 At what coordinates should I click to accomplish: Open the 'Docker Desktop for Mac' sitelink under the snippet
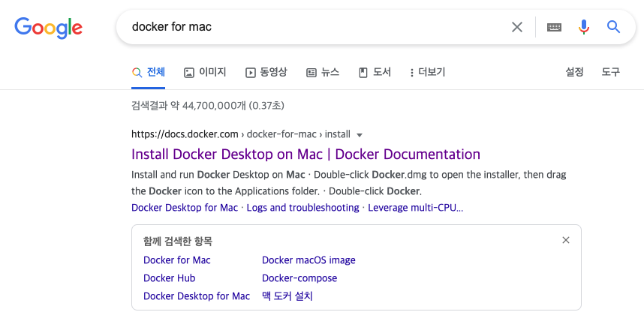pos(185,208)
